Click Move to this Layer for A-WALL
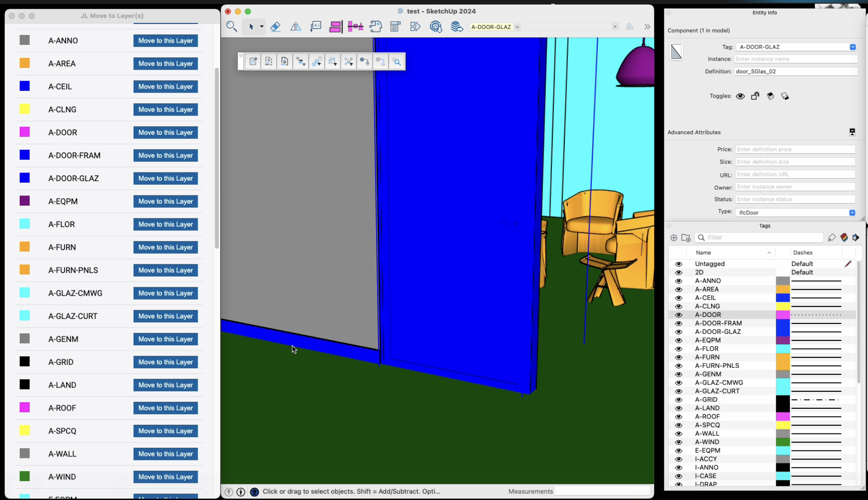This screenshot has height=500, width=868. tap(166, 454)
